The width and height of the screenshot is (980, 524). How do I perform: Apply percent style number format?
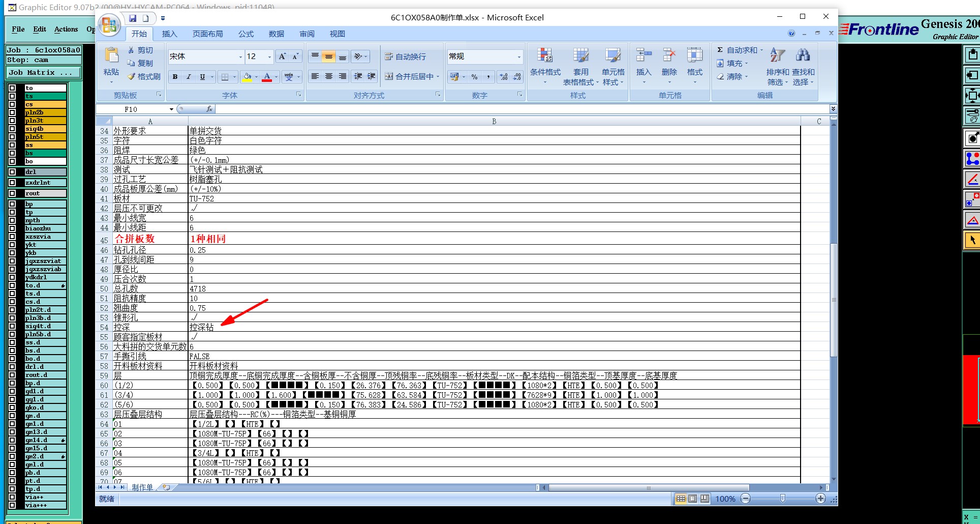[475, 77]
